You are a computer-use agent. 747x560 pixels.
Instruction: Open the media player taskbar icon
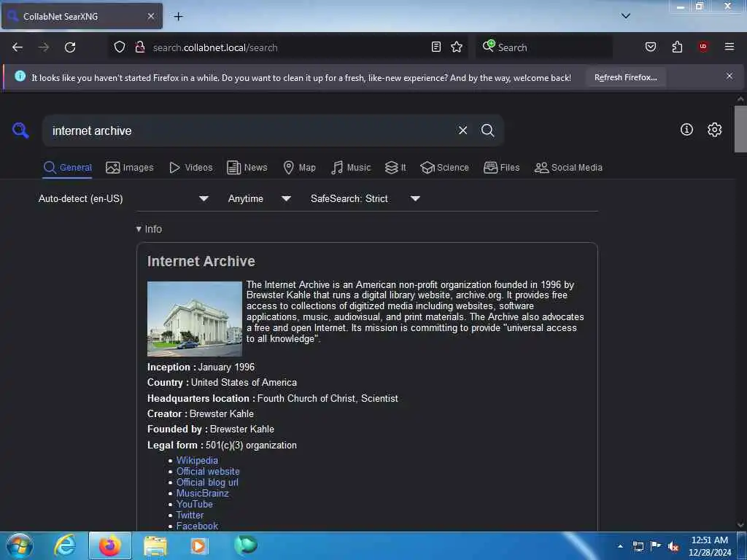tap(198, 545)
